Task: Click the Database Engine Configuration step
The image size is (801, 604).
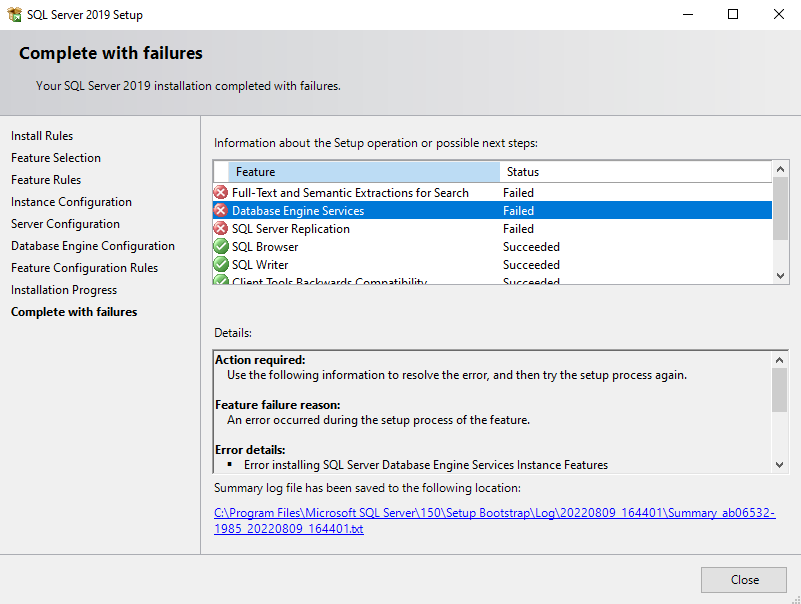Action: pos(93,246)
